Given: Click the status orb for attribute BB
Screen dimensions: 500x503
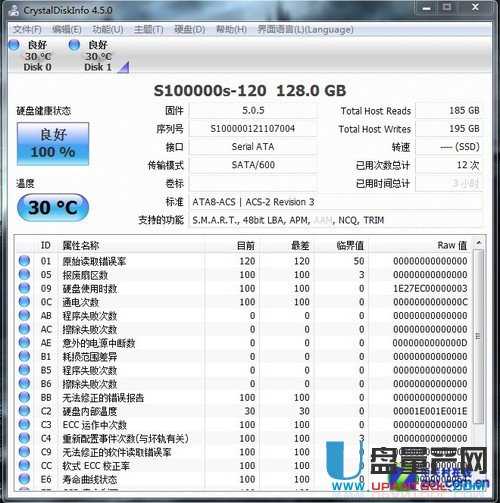Looking at the screenshot, I should tap(24, 397).
